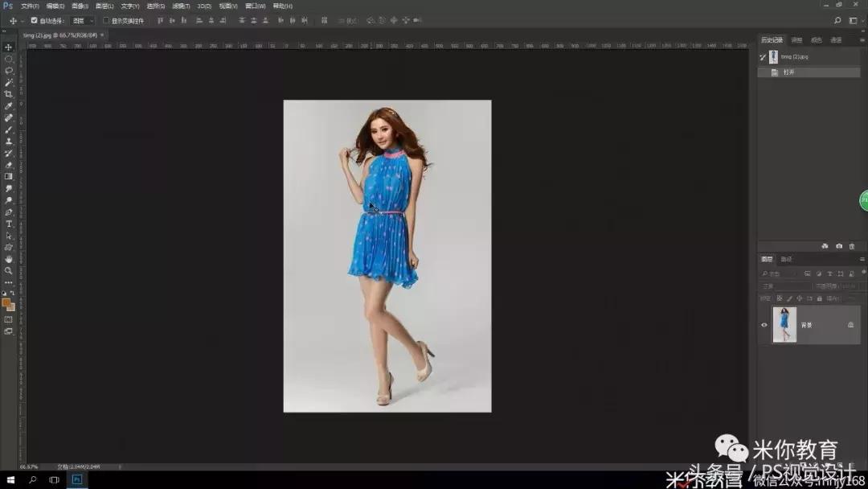This screenshot has height=489, width=868.
Task: Select the Move tool in the toolbar
Action: pyautogui.click(x=9, y=47)
